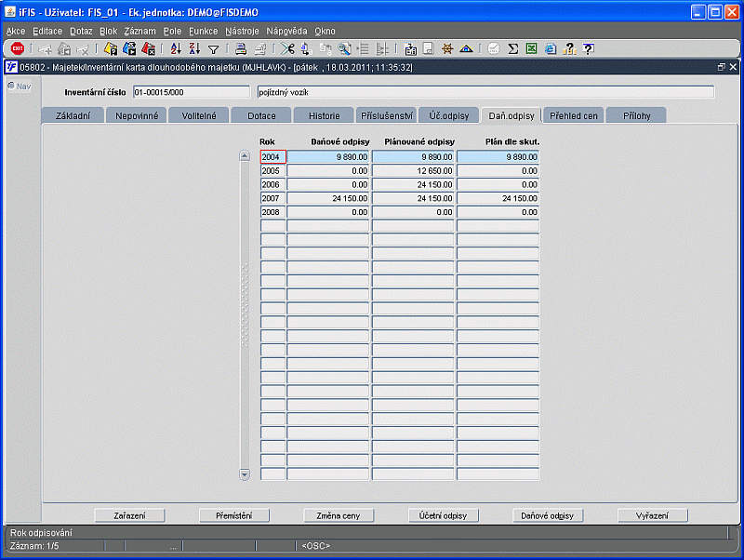Click the Přemístění button
This screenshot has width=744, height=560.
234,515
